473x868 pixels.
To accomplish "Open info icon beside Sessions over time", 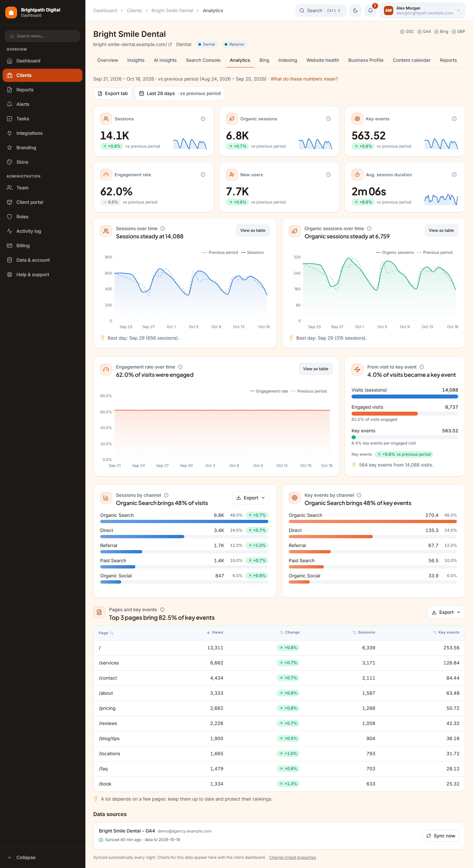I will click(163, 229).
